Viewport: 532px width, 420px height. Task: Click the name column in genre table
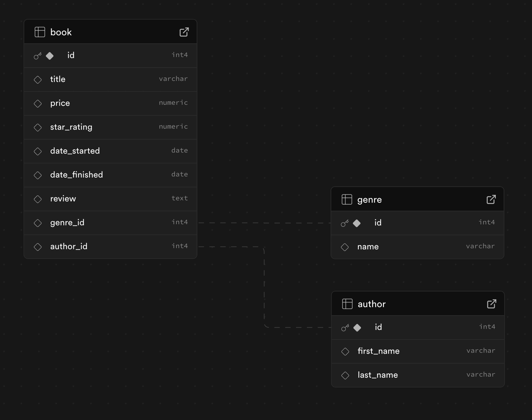tap(368, 247)
